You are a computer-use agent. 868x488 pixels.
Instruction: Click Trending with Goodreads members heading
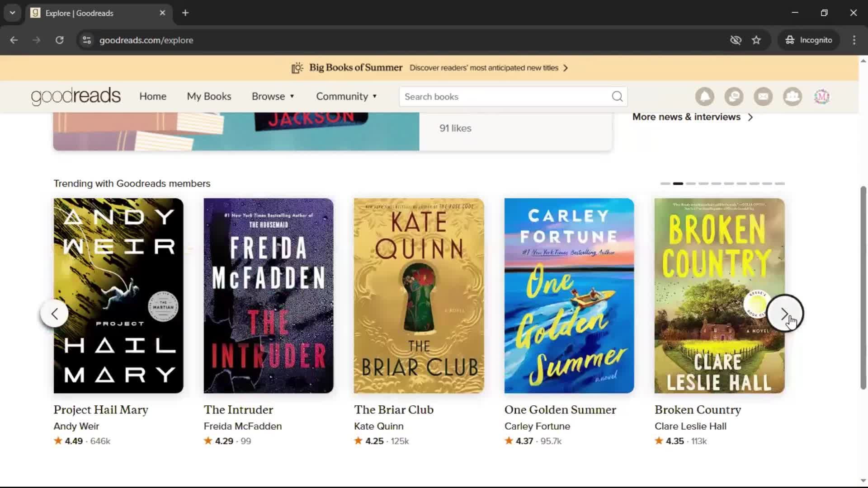tap(132, 183)
